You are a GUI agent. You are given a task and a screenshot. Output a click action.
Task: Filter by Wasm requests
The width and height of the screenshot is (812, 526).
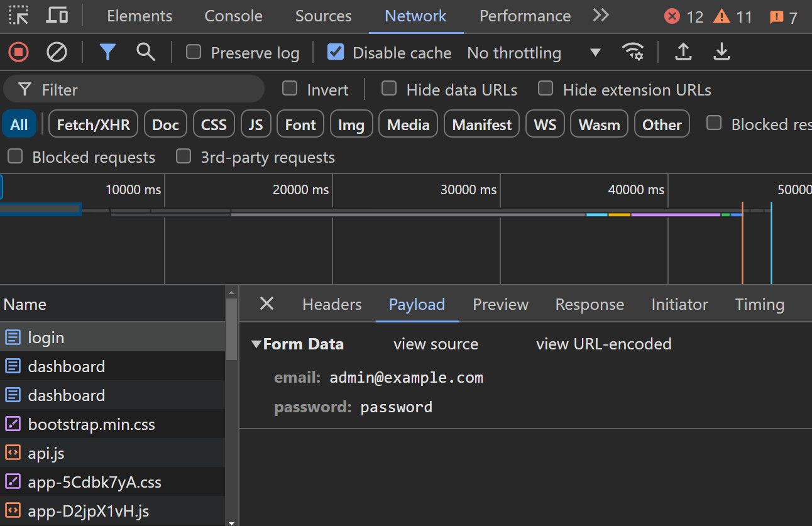click(599, 124)
